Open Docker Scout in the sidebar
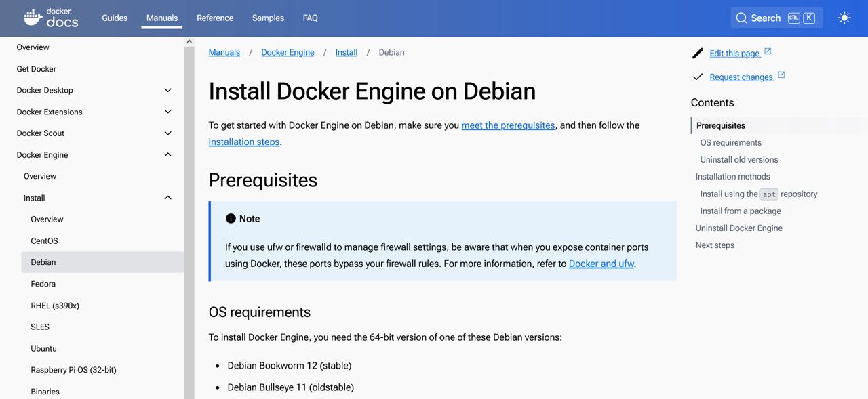868x399 pixels. [x=41, y=133]
